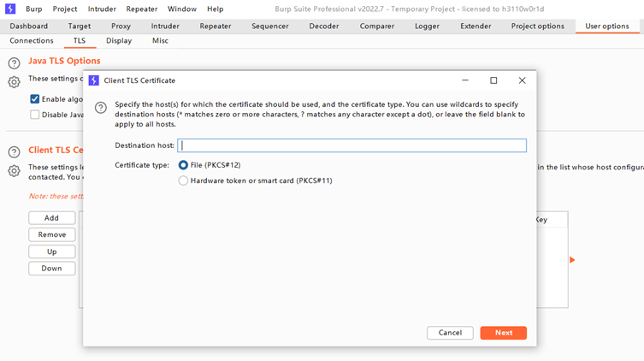Screen dimensions: 644x361
Task: Click the Down button
Action: [x=52, y=269]
